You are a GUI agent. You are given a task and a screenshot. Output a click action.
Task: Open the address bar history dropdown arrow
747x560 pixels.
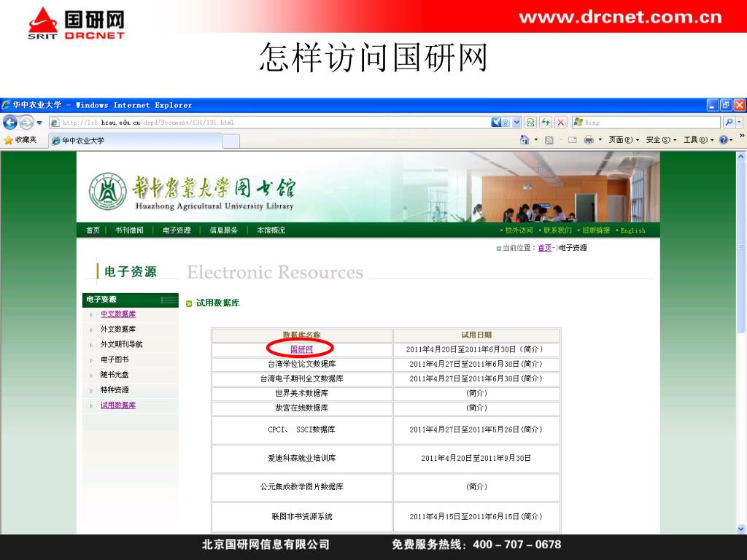(517, 122)
